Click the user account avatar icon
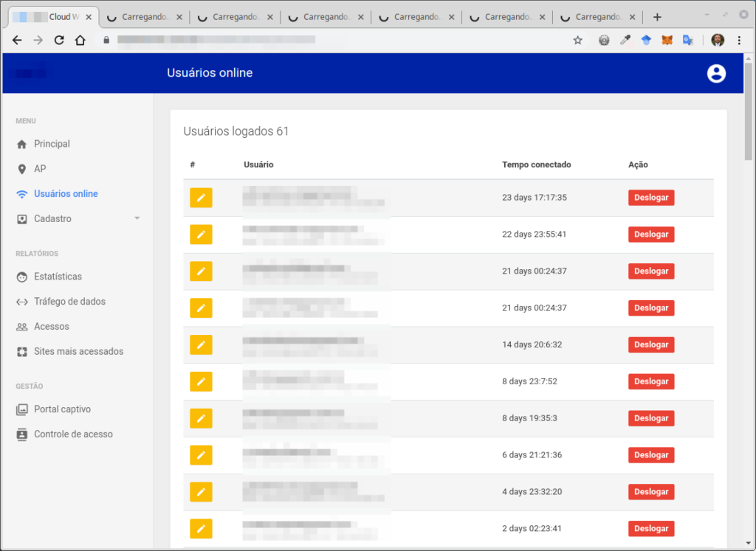 click(715, 73)
